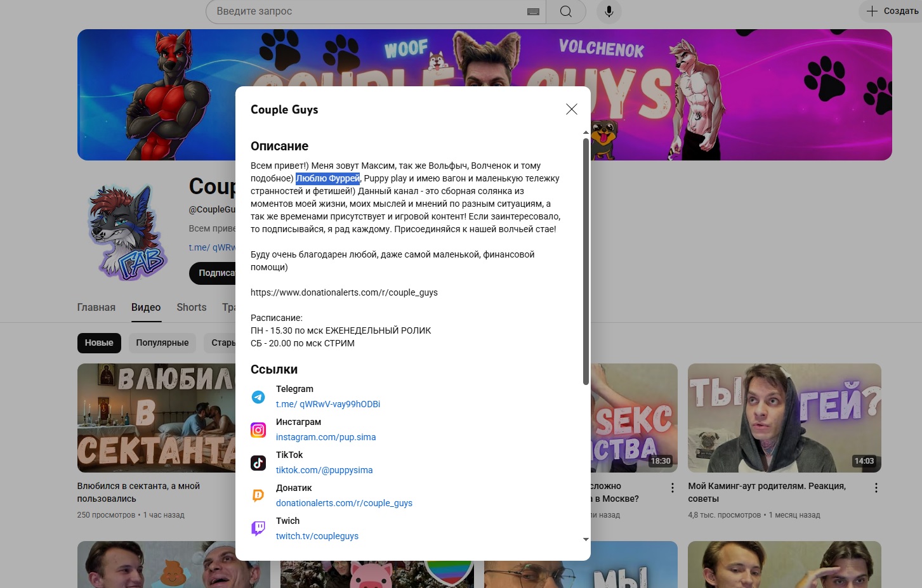This screenshot has width=922, height=588.
Task: Click the TikTok icon in links
Action: [x=258, y=463]
